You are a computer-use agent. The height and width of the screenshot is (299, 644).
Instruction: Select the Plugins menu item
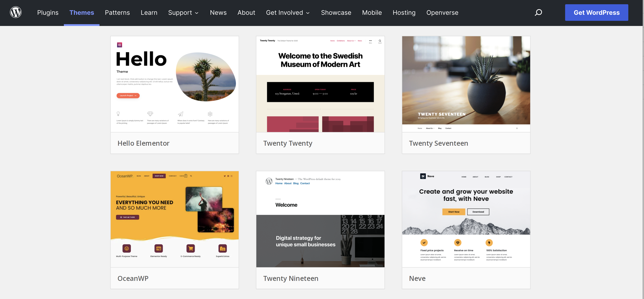pyautogui.click(x=48, y=12)
